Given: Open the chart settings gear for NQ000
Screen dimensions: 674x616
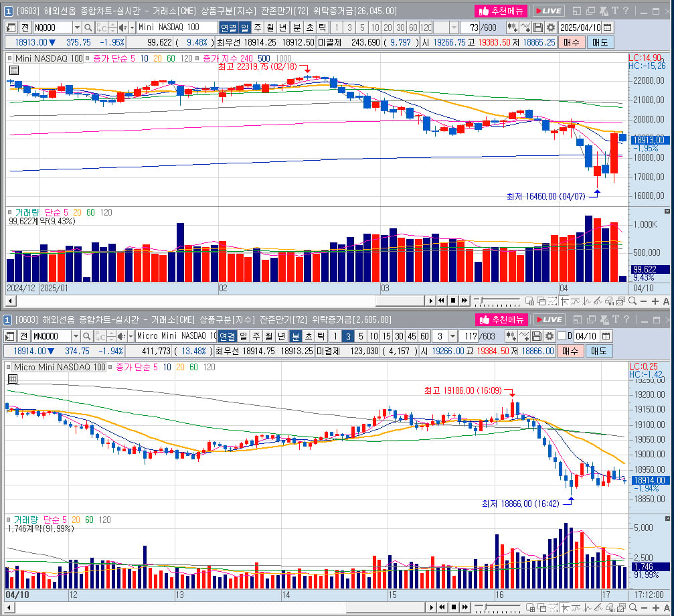Looking at the screenshot, I should (550, 27).
